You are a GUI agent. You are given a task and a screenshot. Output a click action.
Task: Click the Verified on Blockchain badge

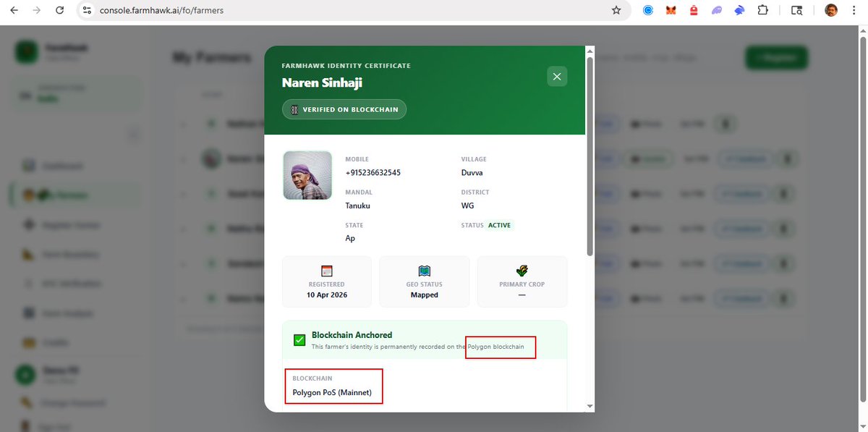pyautogui.click(x=344, y=109)
